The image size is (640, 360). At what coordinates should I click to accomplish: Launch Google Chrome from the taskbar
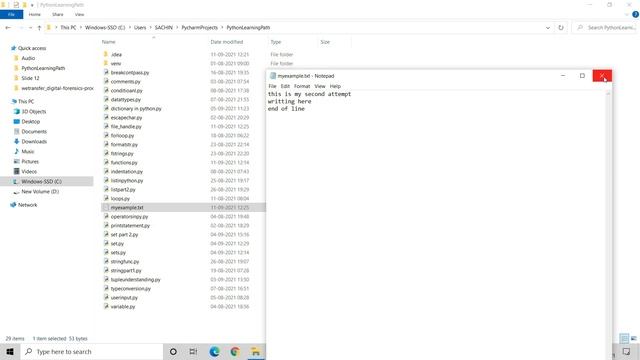(x=235, y=351)
